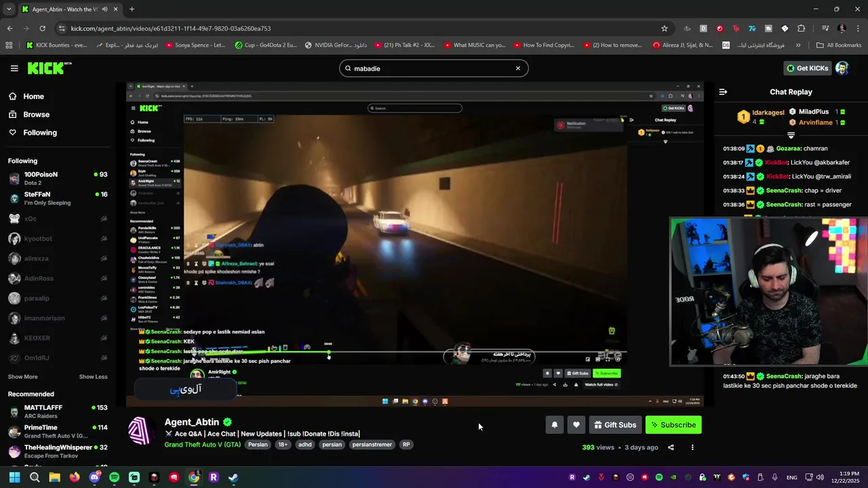Open 100PoisoN channel in Following list

pyautogui.click(x=57, y=178)
